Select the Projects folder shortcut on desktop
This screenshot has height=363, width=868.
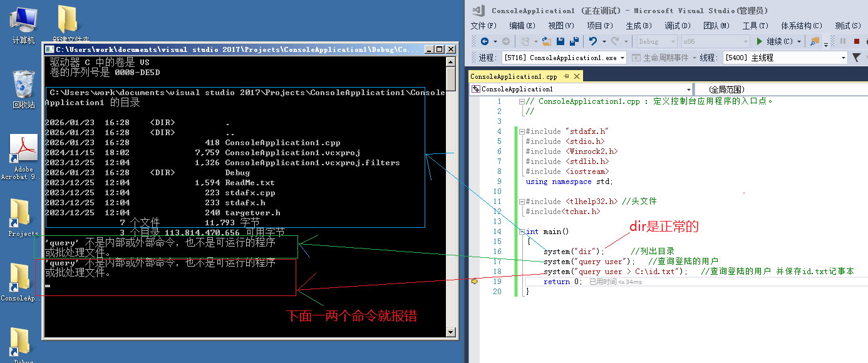pos(23,218)
